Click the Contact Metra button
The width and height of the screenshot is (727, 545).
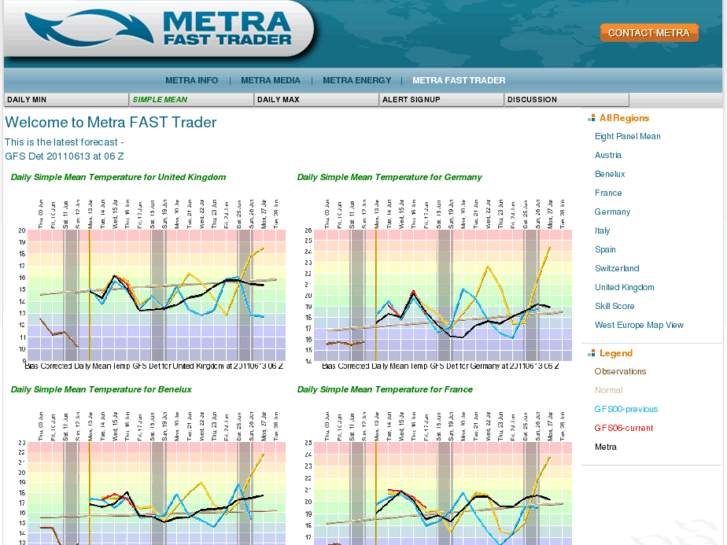pos(649,33)
